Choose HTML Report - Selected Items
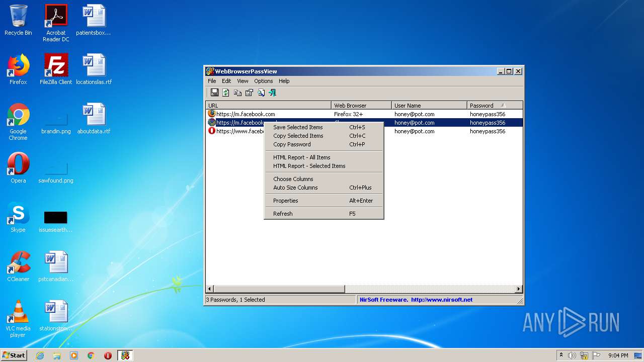Image resolution: width=644 pixels, height=362 pixels. pyautogui.click(x=324, y=166)
